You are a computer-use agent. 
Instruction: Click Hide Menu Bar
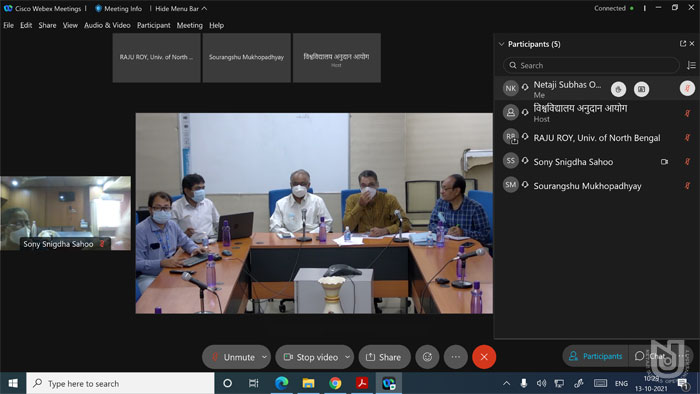181,8
